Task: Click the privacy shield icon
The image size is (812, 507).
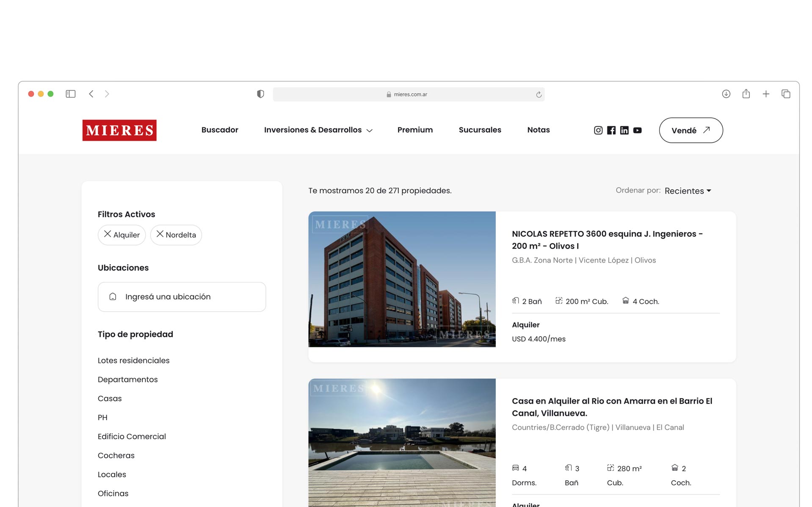Action: click(260, 94)
